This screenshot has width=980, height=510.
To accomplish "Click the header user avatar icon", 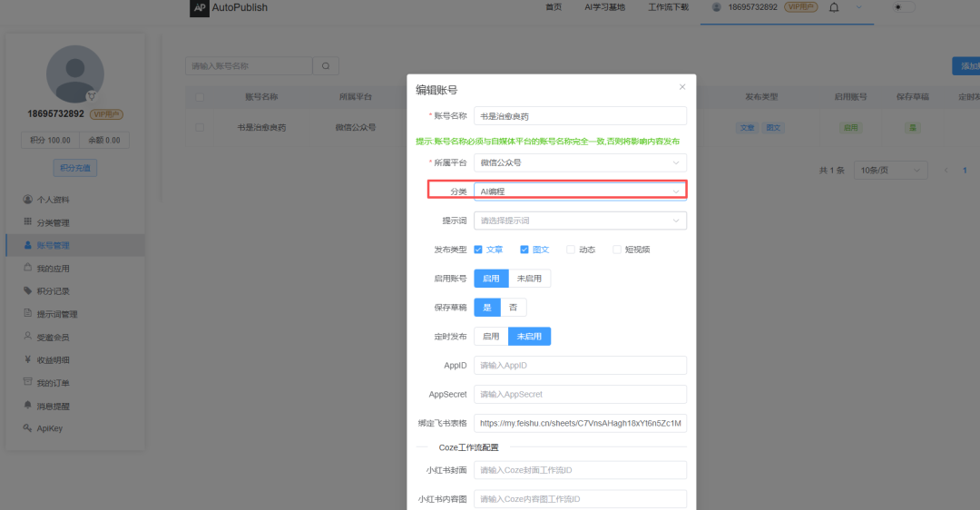I will [x=716, y=7].
